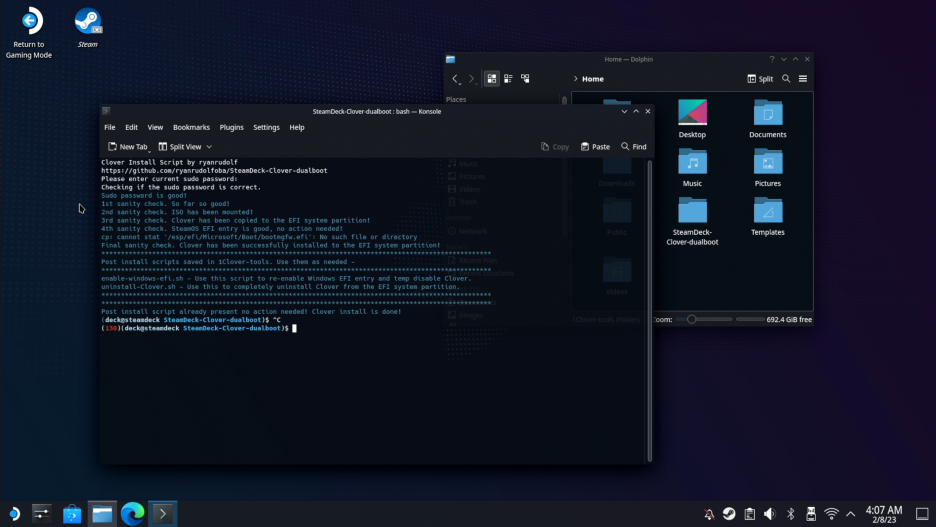Expand breadcrumb chevron before Home
This screenshot has height=527, width=936.
pos(575,79)
